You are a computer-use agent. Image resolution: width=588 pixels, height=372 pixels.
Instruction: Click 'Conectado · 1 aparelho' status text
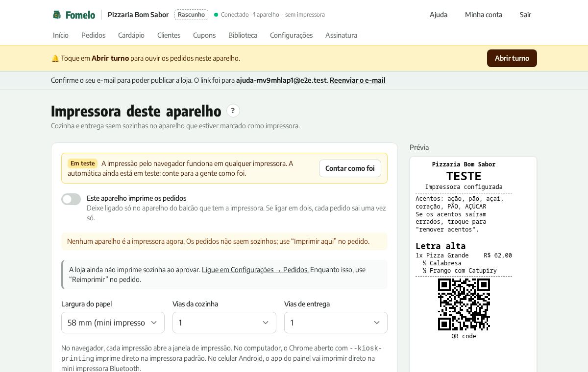click(250, 15)
